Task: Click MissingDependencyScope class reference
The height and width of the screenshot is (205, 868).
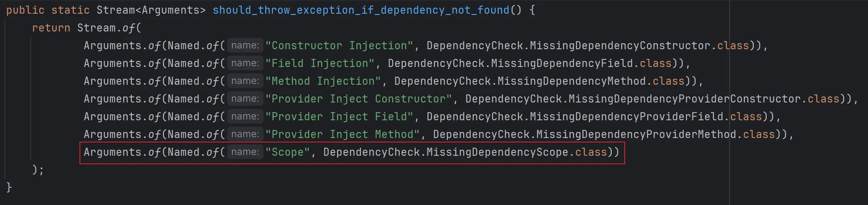Action: (x=497, y=152)
